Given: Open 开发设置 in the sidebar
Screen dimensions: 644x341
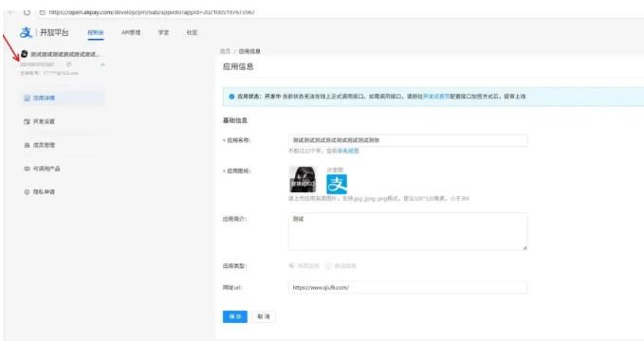Looking at the screenshot, I should tap(63, 121).
